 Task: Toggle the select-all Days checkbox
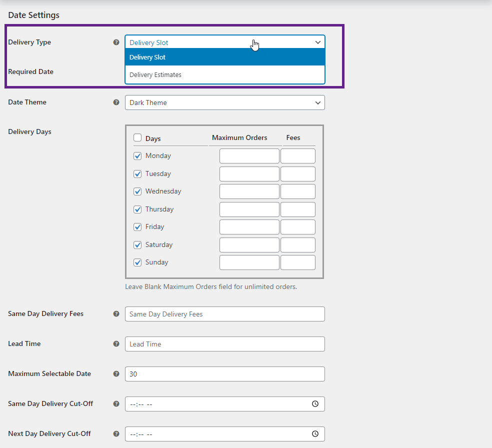(x=137, y=137)
